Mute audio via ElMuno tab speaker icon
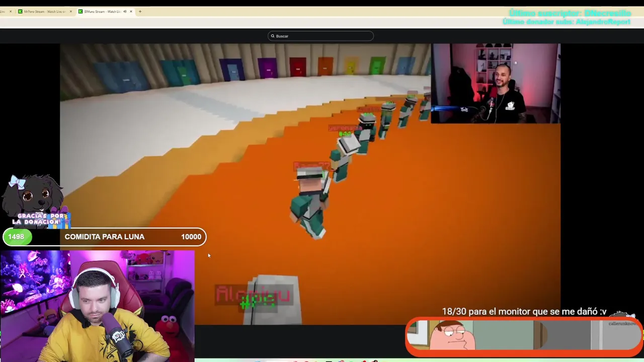The image size is (644, 362). click(125, 12)
